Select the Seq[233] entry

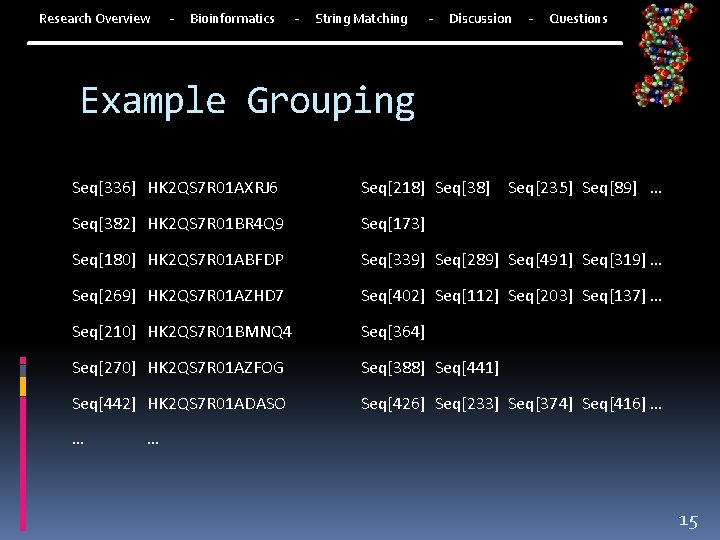pyautogui.click(x=467, y=404)
